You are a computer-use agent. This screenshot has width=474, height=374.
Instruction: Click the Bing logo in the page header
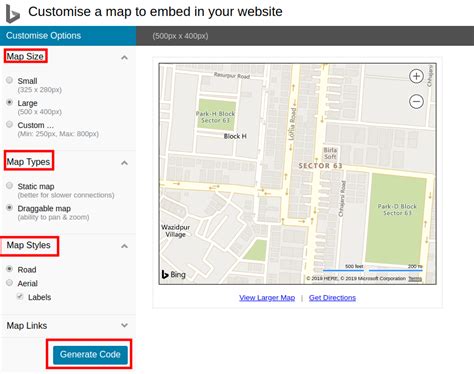tap(13, 14)
